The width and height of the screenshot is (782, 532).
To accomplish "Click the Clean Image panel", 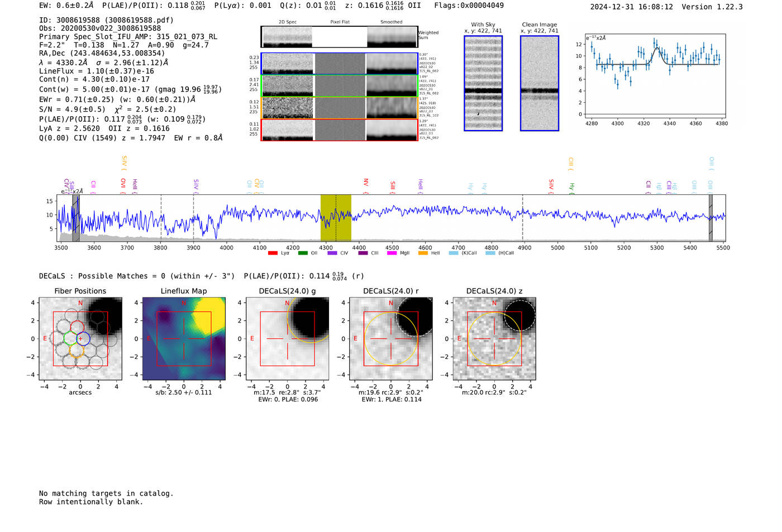I will 540,83.
